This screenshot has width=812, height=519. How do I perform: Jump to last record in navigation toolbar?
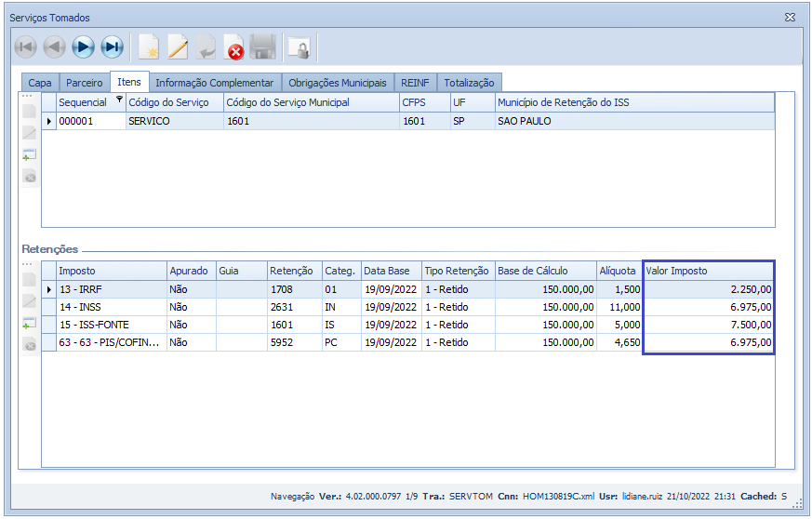click(x=113, y=47)
